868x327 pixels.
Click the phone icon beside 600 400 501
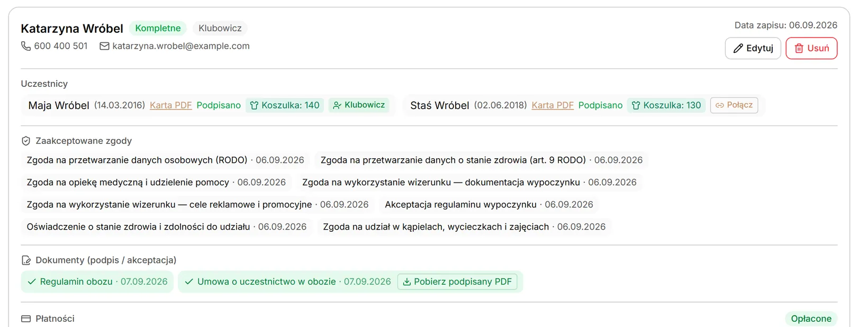25,46
